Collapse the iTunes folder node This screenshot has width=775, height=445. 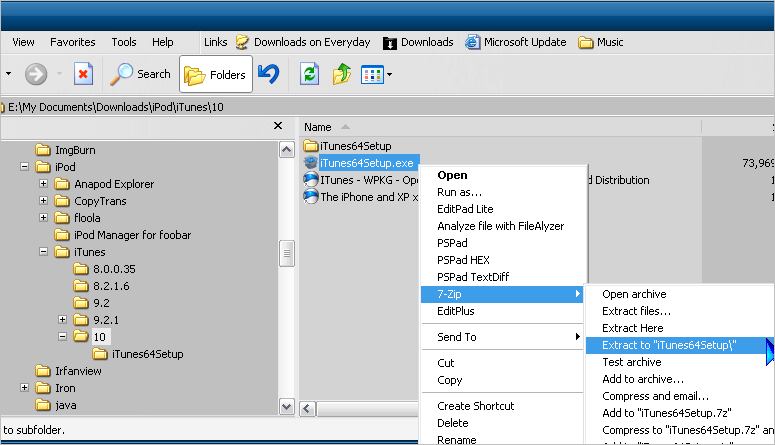click(43, 252)
